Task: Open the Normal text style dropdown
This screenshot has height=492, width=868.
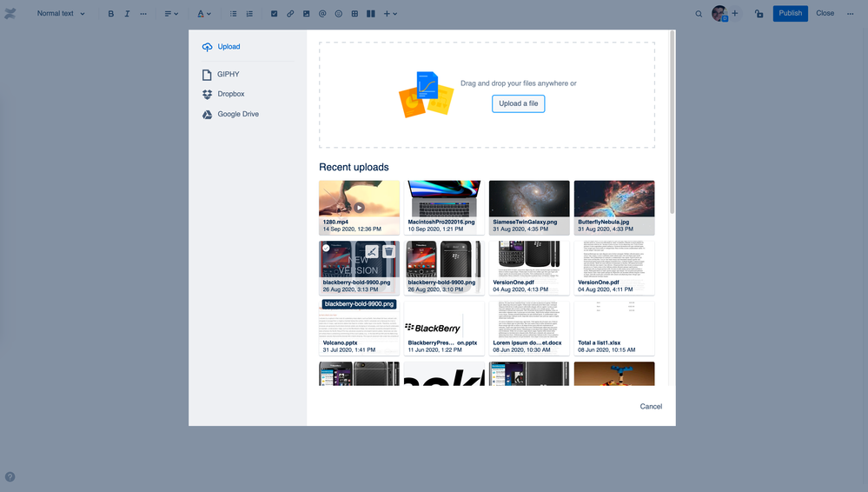Action: point(61,13)
